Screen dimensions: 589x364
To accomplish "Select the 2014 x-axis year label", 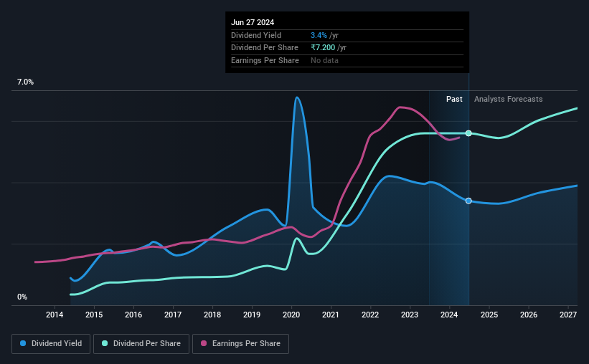I will [x=55, y=315].
